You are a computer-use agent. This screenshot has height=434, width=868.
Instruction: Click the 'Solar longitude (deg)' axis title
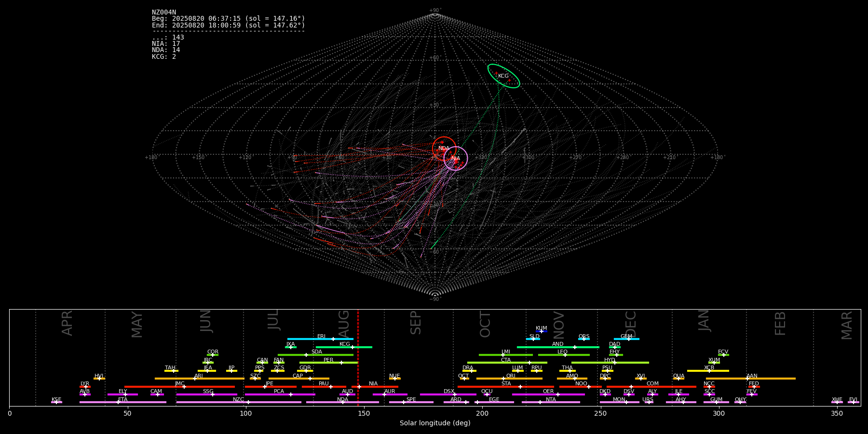pyautogui.click(x=435, y=423)
